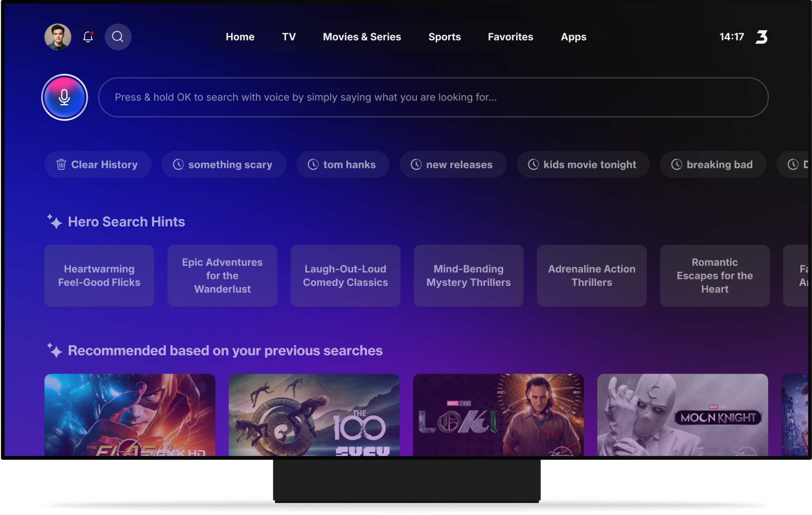The width and height of the screenshot is (812, 515).
Task: Open the Loki series thumbnail
Action: click(498, 415)
